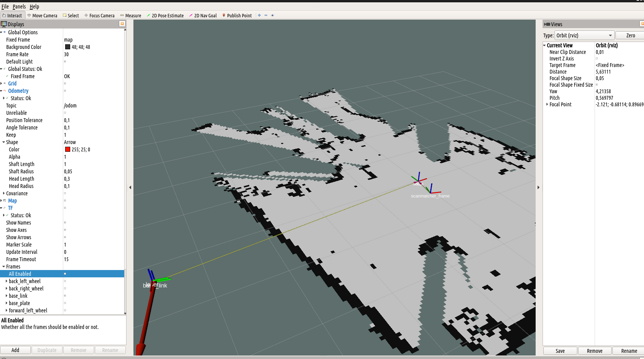
Task: Expand the back_left_wheel frame
Action: coord(7,281)
